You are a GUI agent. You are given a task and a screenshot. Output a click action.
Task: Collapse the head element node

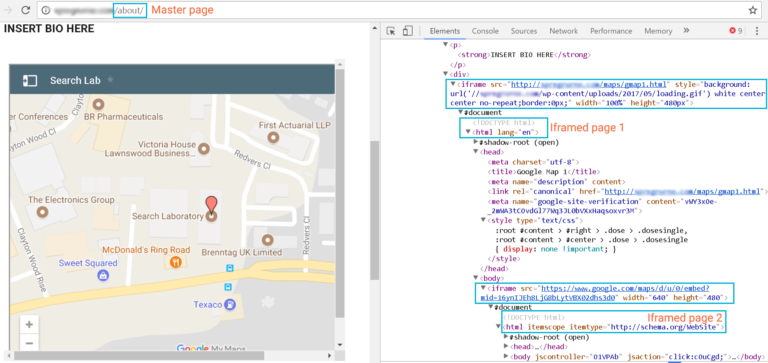tap(476, 152)
